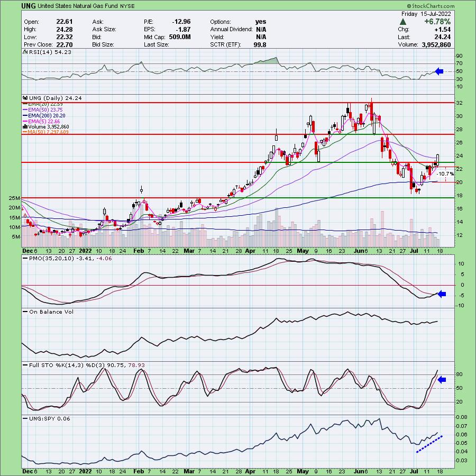Click the United States Natural Gas Fund title
The height and width of the screenshot is (476, 476).
pyautogui.click(x=77, y=6)
